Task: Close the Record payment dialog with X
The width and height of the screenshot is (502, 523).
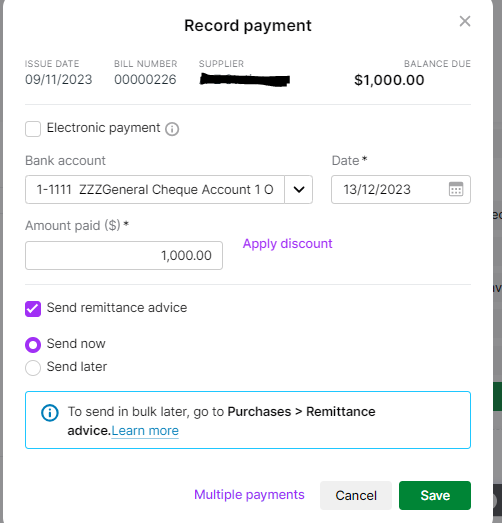Action: [x=465, y=21]
